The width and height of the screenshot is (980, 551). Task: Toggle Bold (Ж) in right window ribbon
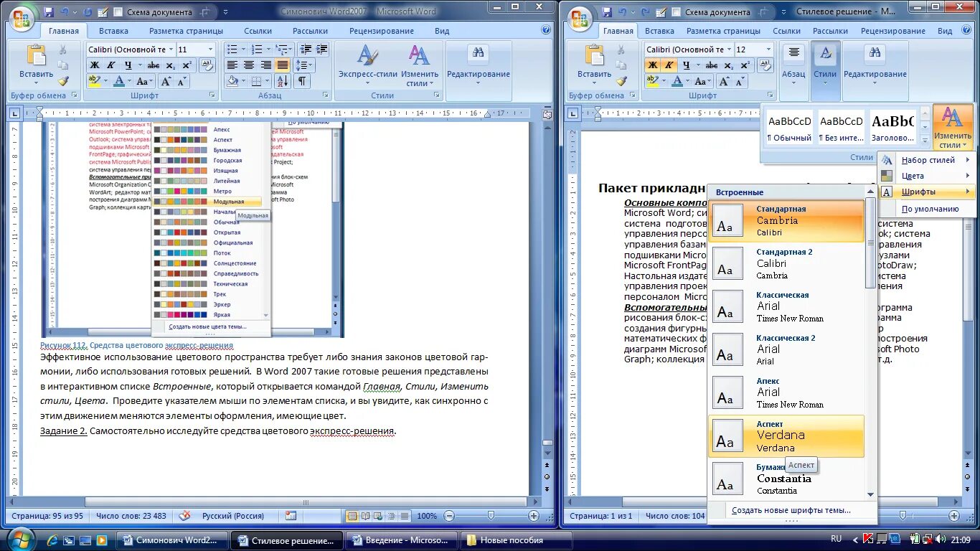coord(652,65)
